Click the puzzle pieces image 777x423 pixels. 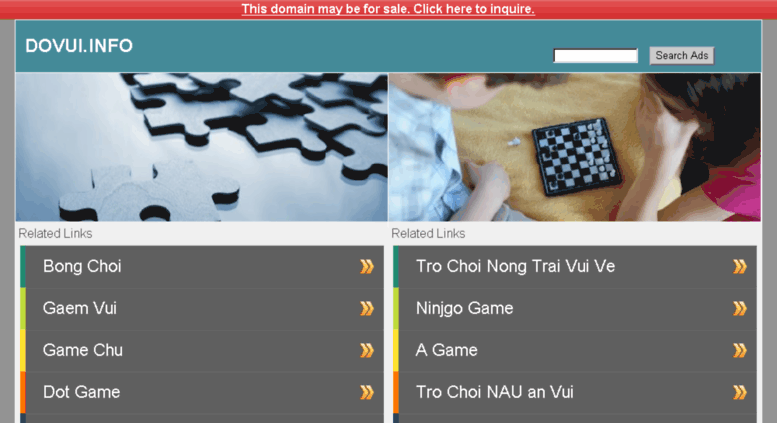[202, 147]
